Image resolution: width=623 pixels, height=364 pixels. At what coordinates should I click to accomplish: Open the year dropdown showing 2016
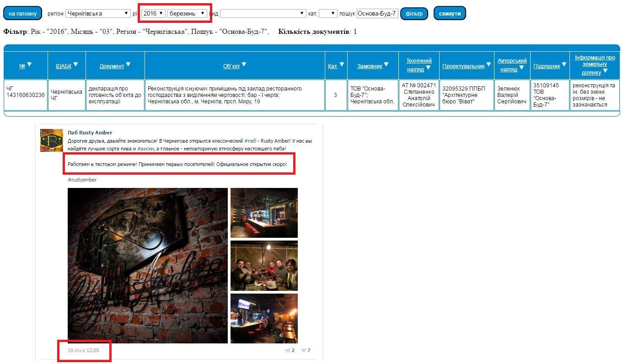(153, 14)
